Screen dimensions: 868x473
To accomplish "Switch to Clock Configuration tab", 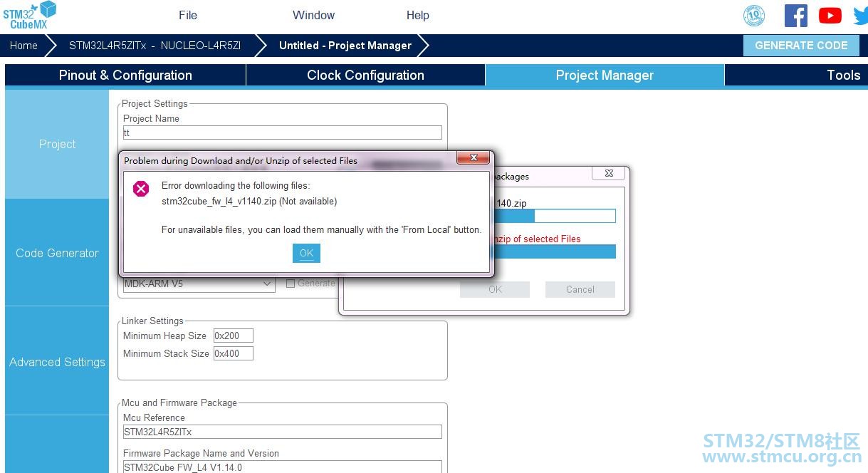I will coord(365,76).
